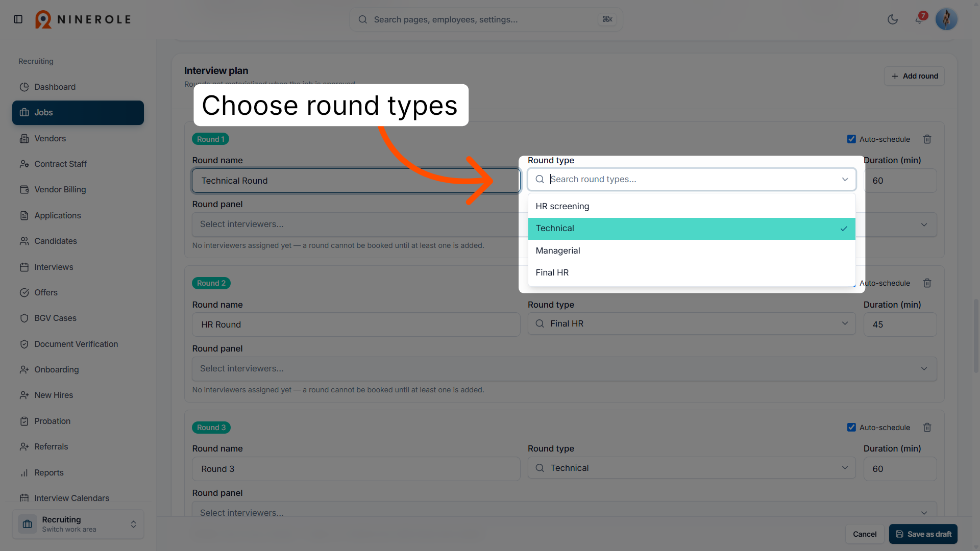This screenshot has height=551, width=980.
Task: Toggle Auto-schedule checkbox for Round 3
Action: coord(851,428)
